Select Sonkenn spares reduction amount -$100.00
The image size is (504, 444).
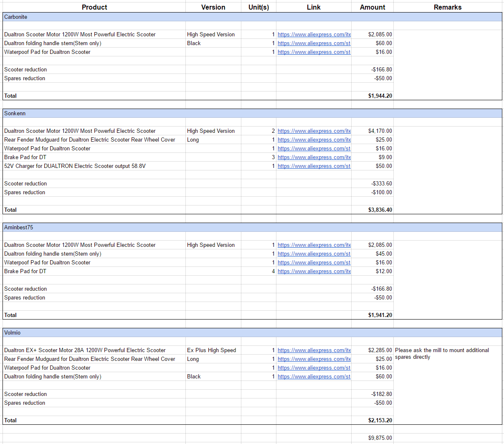click(x=372, y=192)
